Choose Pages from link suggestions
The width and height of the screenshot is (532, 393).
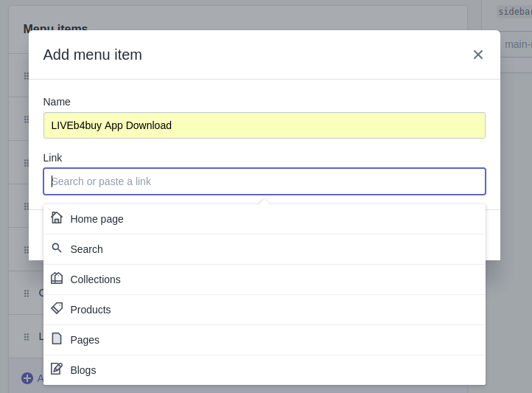pos(265,340)
